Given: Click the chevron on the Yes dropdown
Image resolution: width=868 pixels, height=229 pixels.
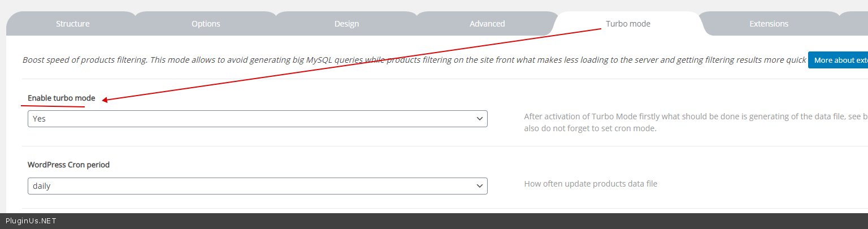Looking at the screenshot, I should click(x=480, y=119).
